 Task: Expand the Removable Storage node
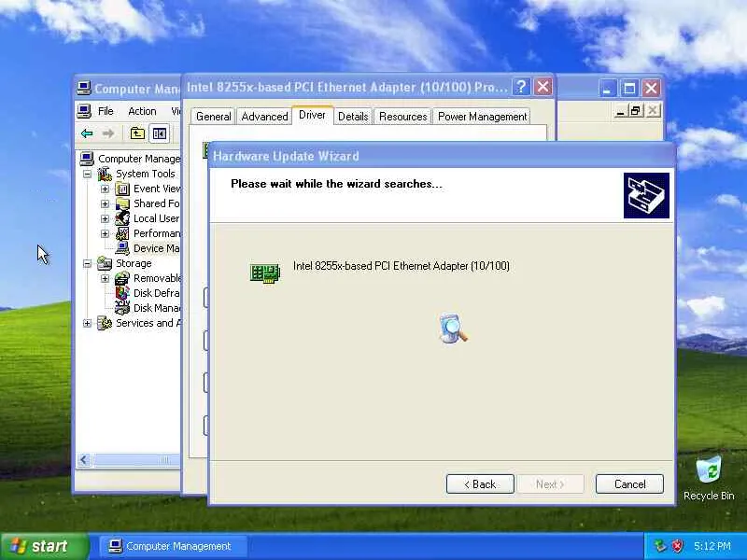coord(105,278)
